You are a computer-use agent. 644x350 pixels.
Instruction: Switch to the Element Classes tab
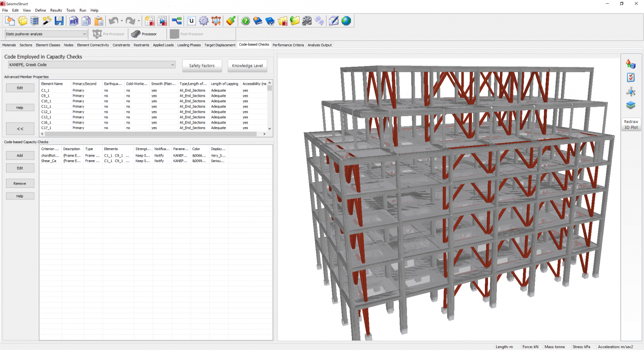click(x=48, y=45)
